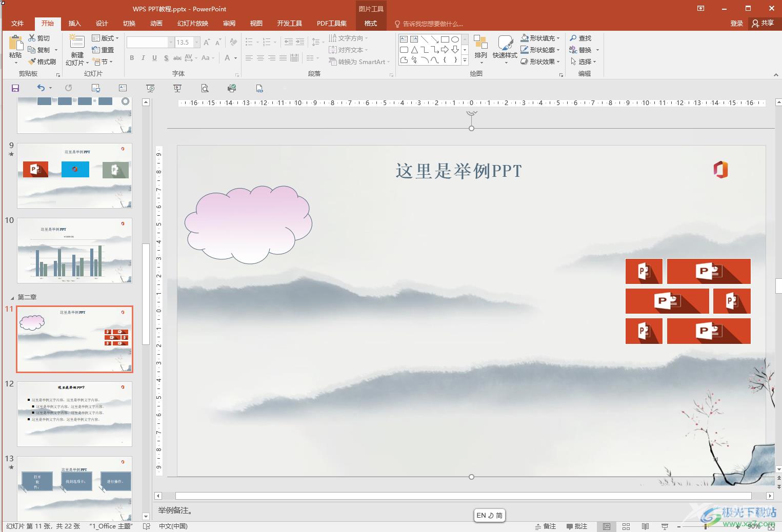Image resolution: width=782 pixels, height=532 pixels.
Task: Save presentation via quick access floppy icon
Action: click(x=15, y=88)
